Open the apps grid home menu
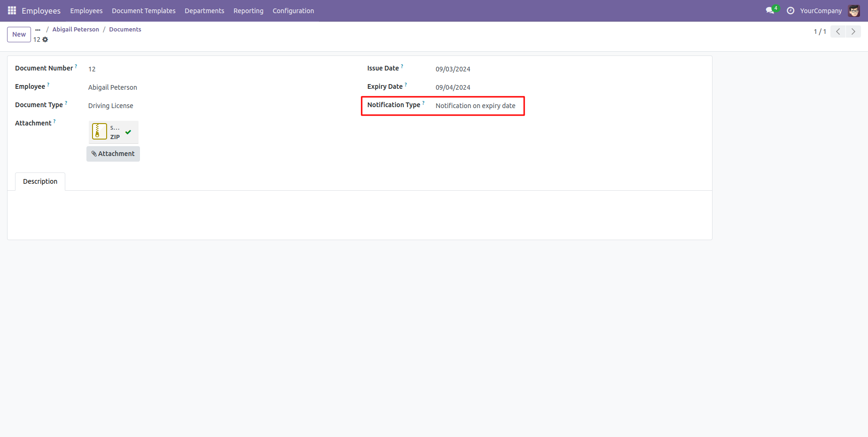868x437 pixels. (12, 10)
